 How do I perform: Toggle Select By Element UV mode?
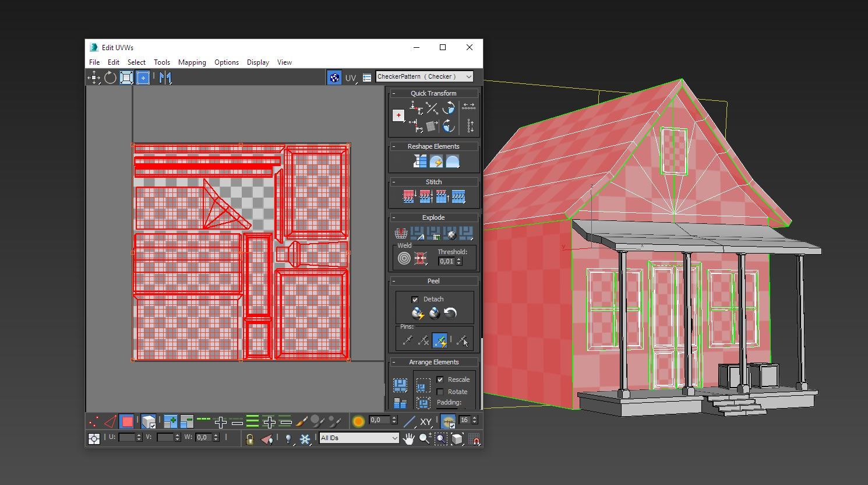[149, 421]
